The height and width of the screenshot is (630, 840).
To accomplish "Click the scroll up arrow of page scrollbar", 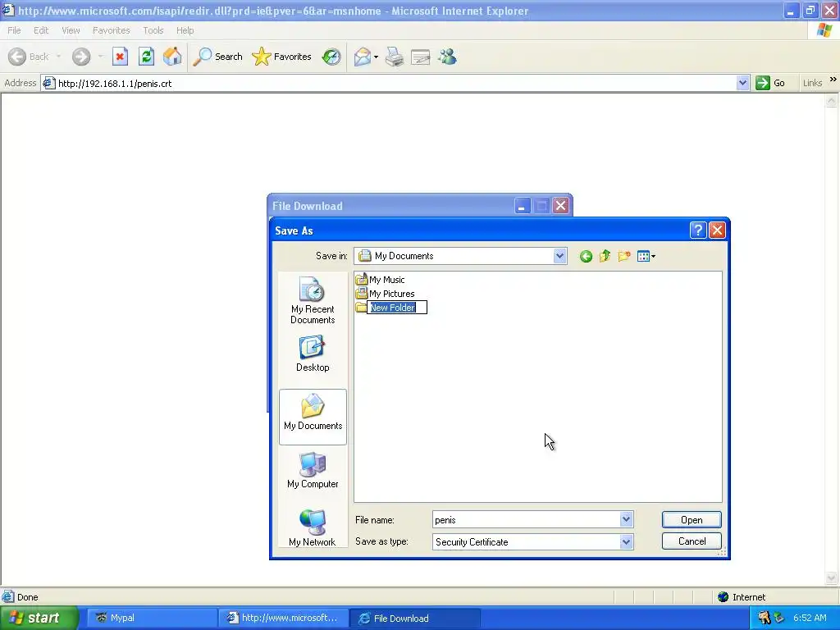I will [x=832, y=100].
